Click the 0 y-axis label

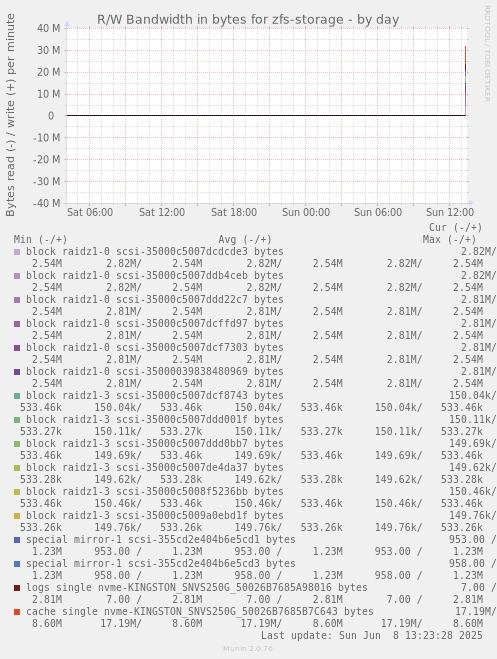coord(51,116)
